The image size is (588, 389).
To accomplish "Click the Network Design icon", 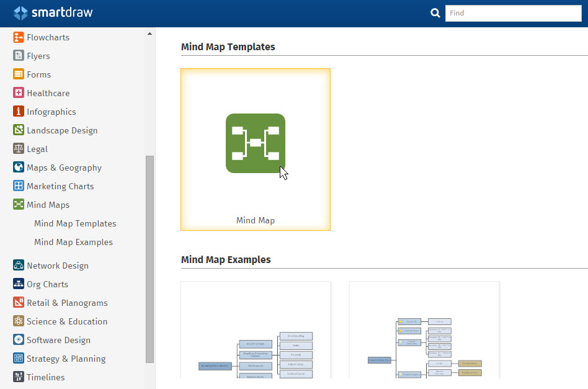I will pos(19,265).
